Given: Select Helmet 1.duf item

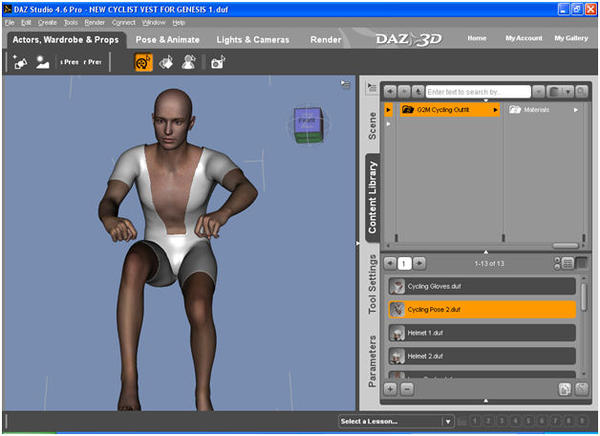Looking at the screenshot, I should (482, 333).
